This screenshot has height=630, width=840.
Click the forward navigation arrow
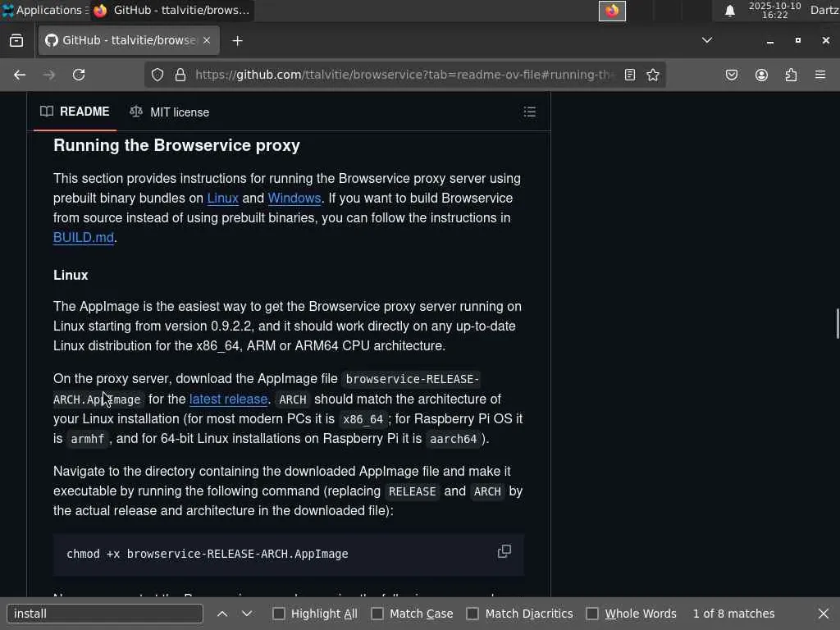(49, 75)
